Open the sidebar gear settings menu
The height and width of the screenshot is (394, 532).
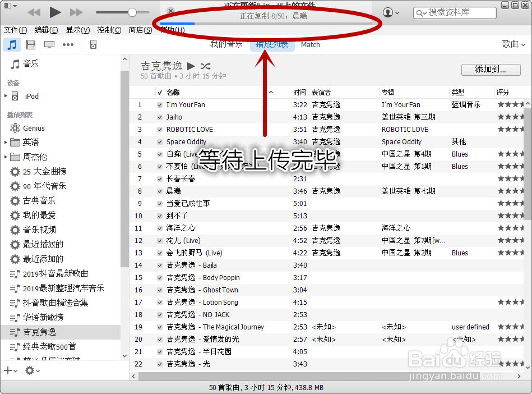tap(32, 370)
